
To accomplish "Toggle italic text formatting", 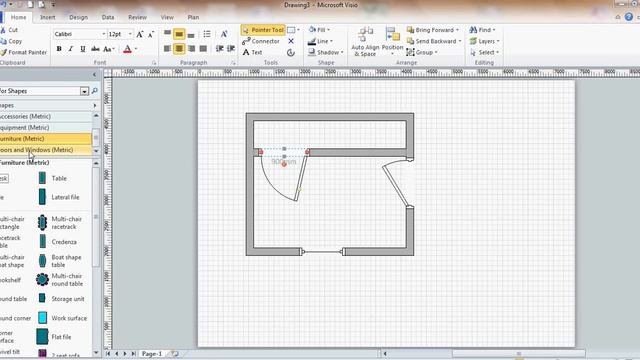I will point(71,49).
